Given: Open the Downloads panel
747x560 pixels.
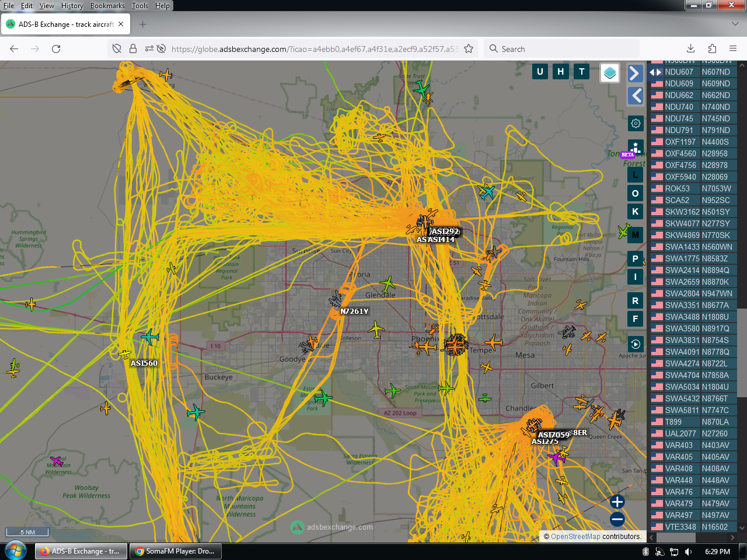Looking at the screenshot, I should point(690,49).
